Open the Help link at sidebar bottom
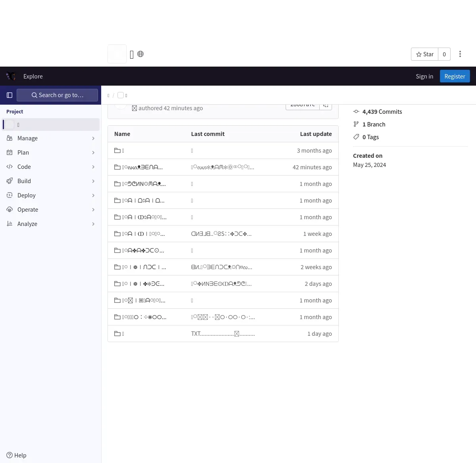Image resolution: width=476 pixels, height=463 pixels. coord(16,455)
